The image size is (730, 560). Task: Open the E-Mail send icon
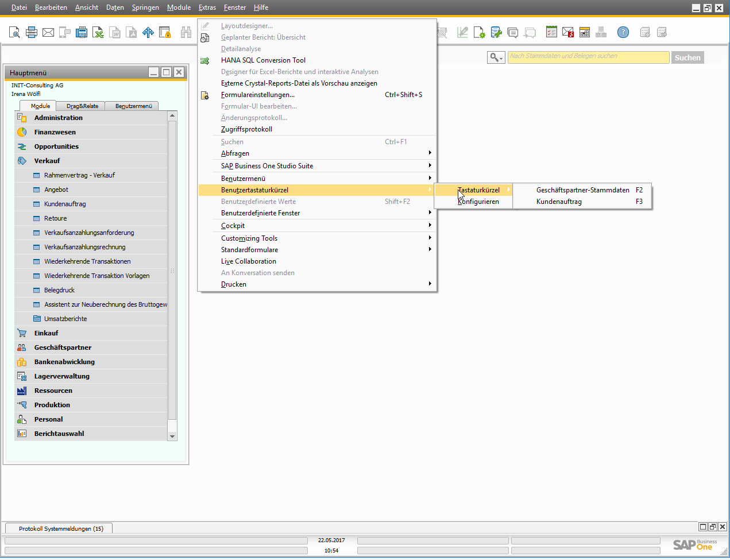pyautogui.click(x=48, y=32)
